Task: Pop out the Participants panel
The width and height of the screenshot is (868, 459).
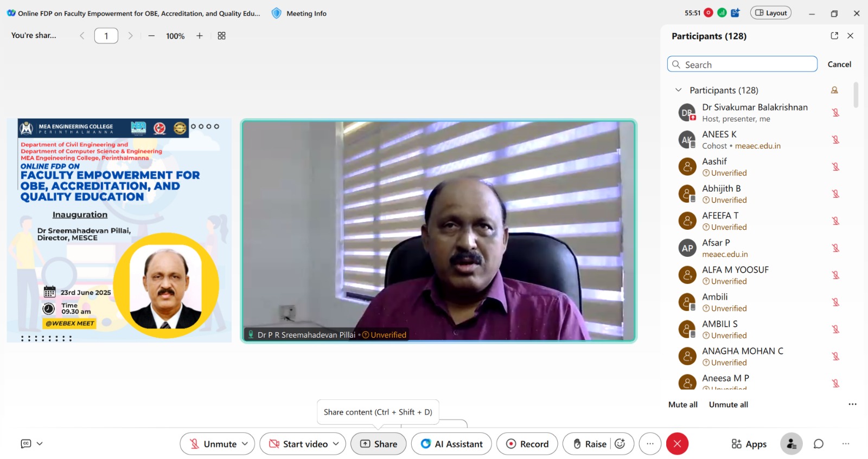Action: click(834, 36)
